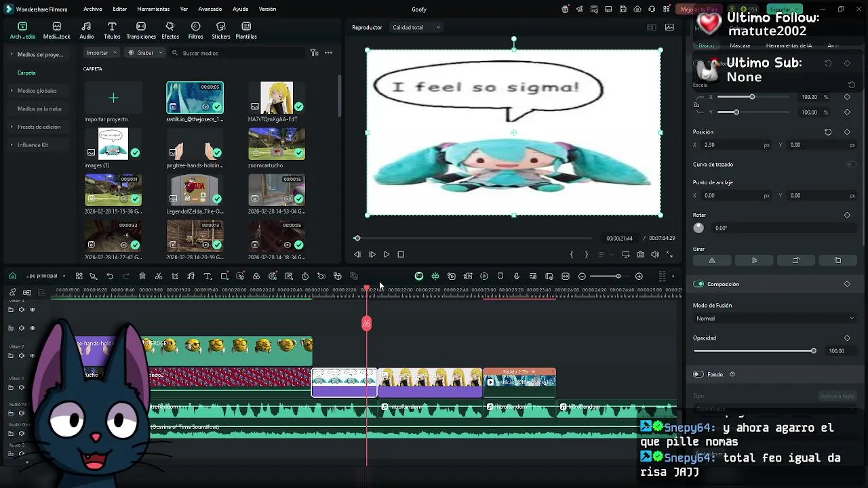
Task: Expand Influence Kit in sidebar
Action: [12, 145]
